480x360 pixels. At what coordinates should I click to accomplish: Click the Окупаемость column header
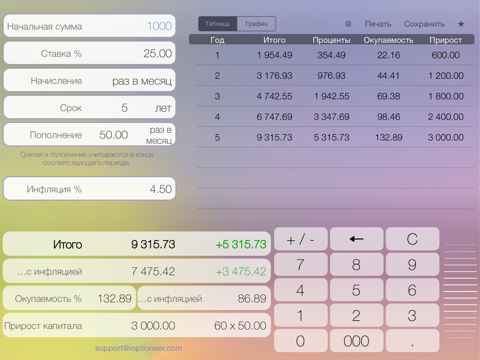pyautogui.click(x=388, y=40)
